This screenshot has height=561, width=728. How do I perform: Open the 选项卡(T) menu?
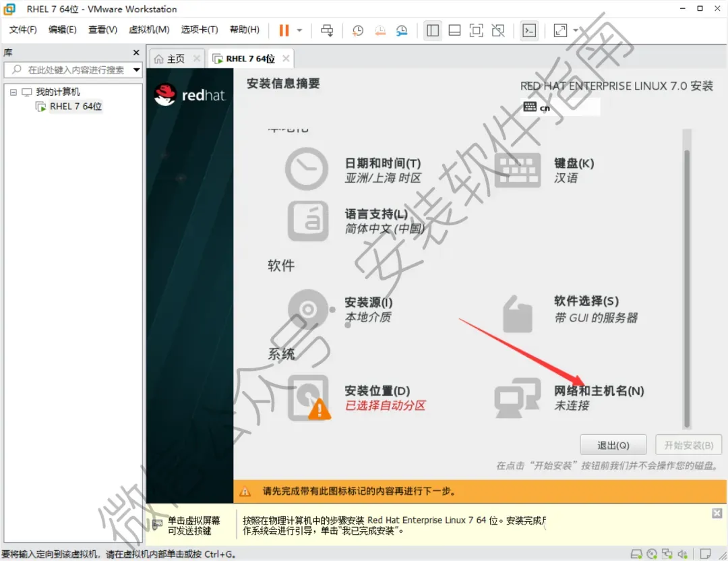click(x=200, y=30)
